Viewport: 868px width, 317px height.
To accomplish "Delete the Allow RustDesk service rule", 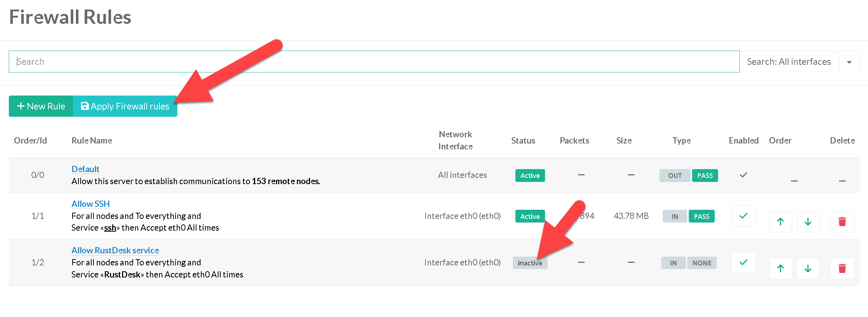I will pos(842,268).
